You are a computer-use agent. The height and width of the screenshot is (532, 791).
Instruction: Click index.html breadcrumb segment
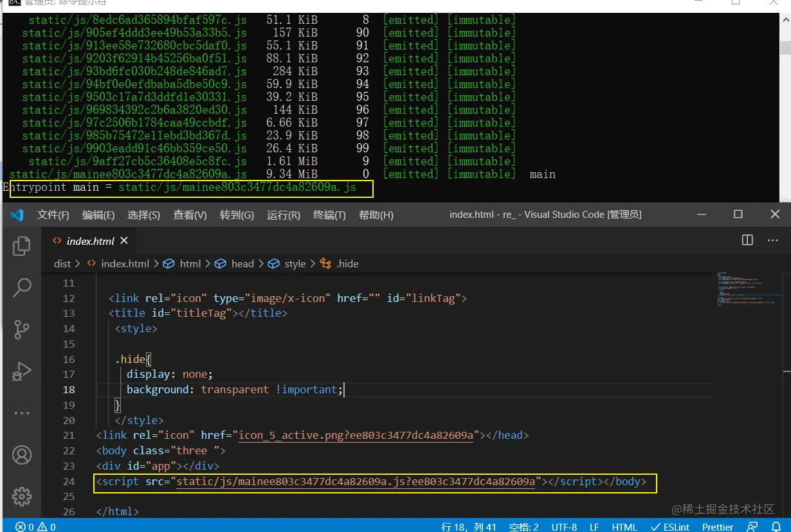[x=125, y=263]
